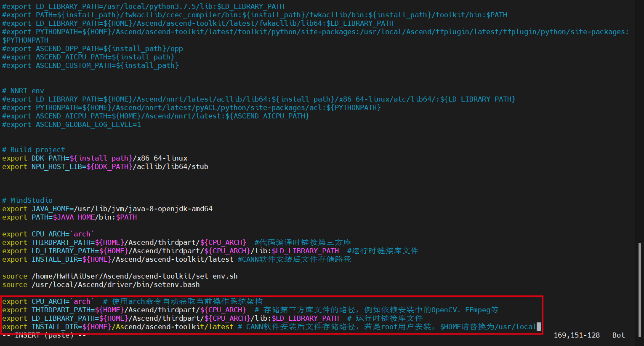Click the '#运行时链接库文件' comment on the first LD_LIBRARY_PATH line
Image resolution: width=644 pixels, height=346 pixels.
pos(383,251)
